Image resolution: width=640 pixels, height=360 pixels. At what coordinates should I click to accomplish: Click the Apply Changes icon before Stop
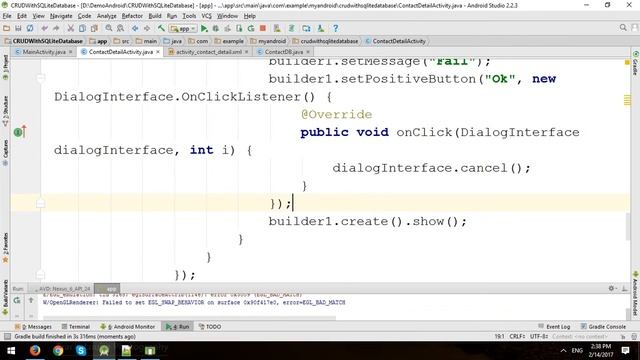[x=251, y=28]
